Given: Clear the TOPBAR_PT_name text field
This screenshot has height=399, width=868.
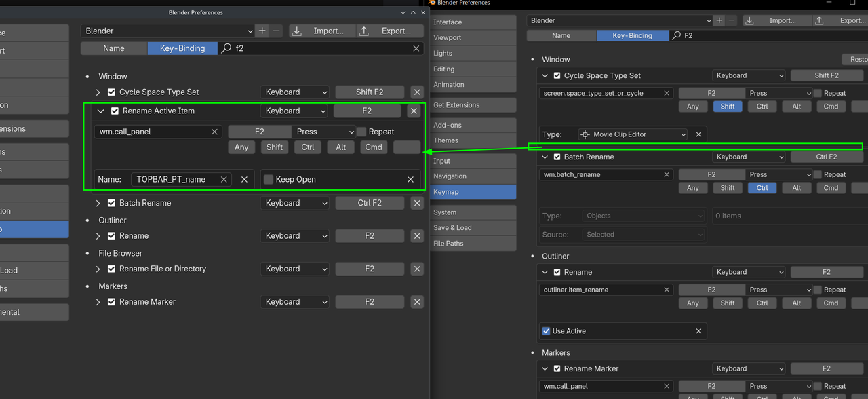Looking at the screenshot, I should tap(224, 179).
